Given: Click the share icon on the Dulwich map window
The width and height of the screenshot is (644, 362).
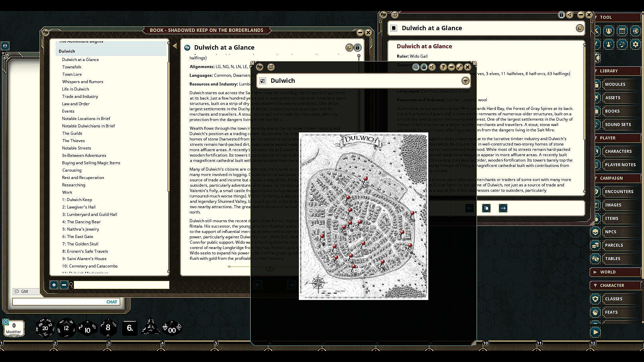Looking at the screenshot, I should (x=432, y=67).
